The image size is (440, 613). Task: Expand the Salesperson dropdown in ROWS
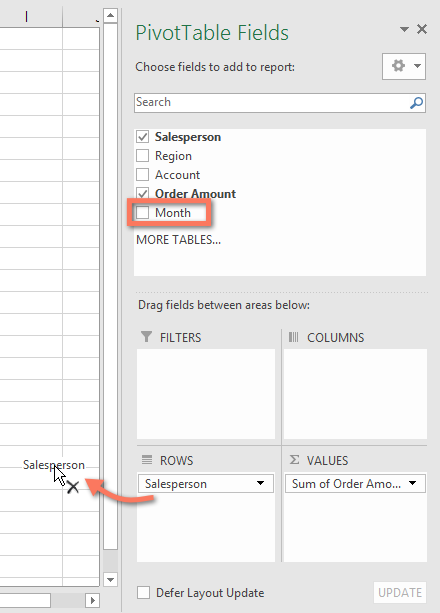(260, 483)
